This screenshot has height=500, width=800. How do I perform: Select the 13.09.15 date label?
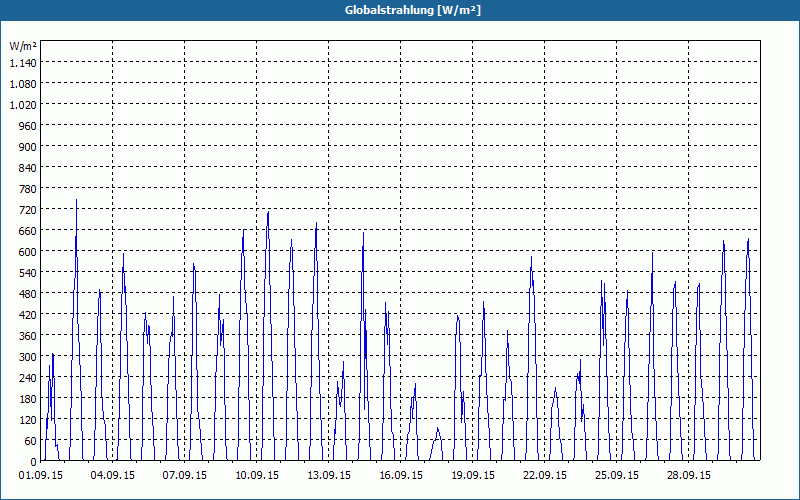click(329, 476)
